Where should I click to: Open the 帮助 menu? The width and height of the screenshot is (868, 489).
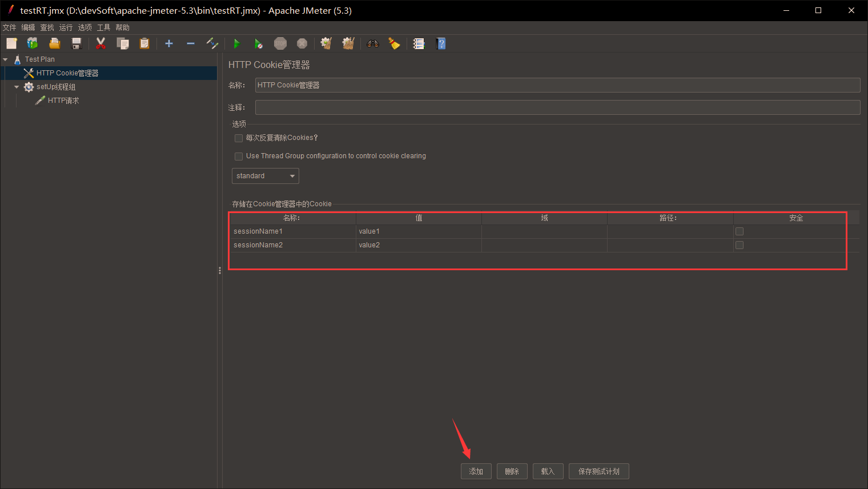123,27
